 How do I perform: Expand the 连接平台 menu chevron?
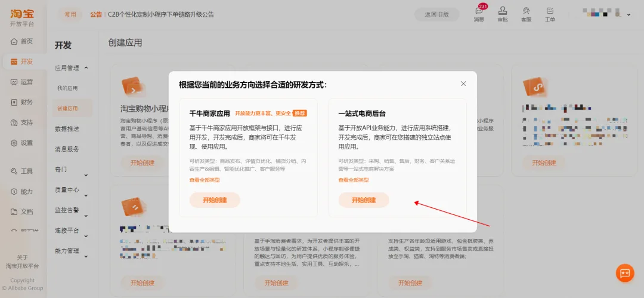pos(86,236)
